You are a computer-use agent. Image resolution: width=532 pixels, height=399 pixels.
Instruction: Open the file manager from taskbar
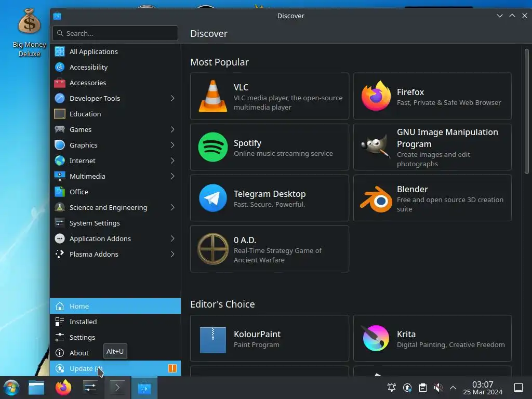tap(36, 388)
